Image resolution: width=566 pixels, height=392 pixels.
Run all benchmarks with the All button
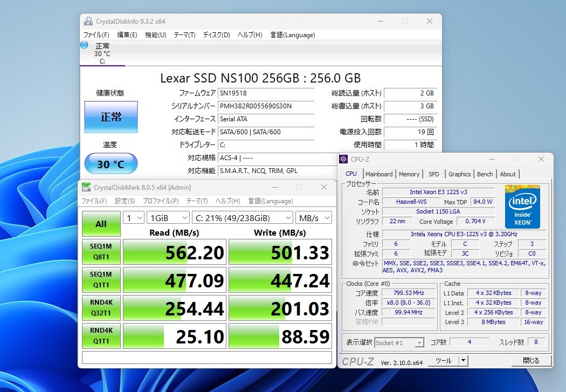(x=101, y=224)
